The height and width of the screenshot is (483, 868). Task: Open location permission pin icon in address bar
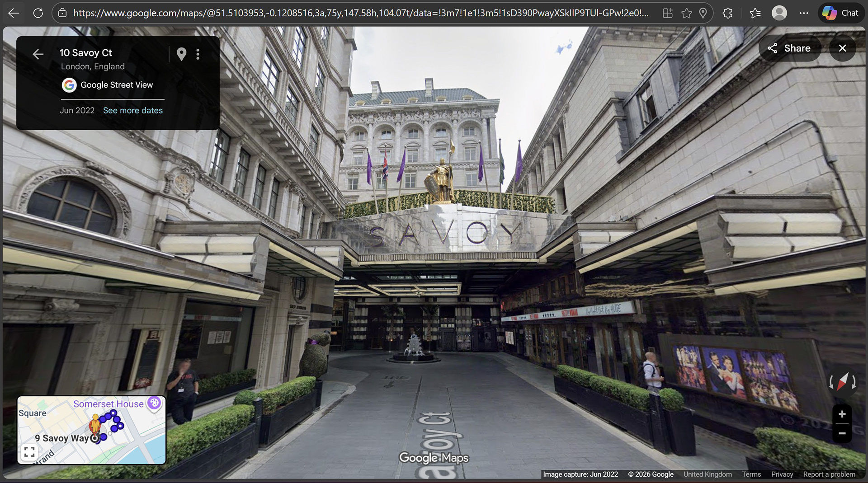click(x=703, y=13)
